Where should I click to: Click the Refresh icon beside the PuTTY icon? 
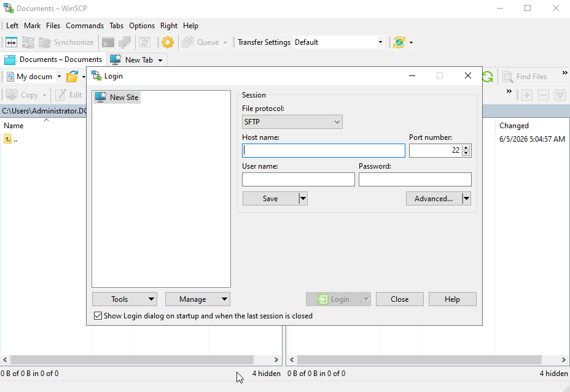145,42
